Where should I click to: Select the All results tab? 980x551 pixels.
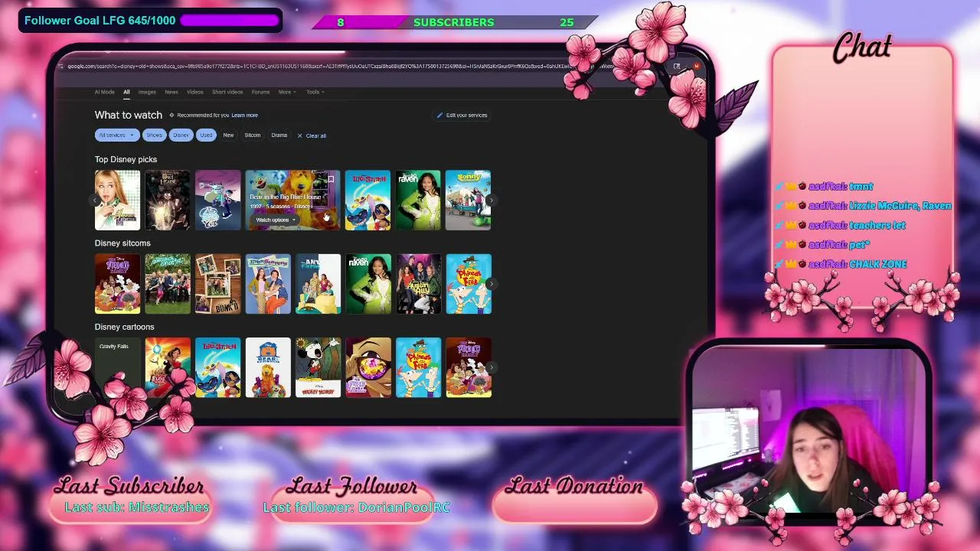(126, 92)
